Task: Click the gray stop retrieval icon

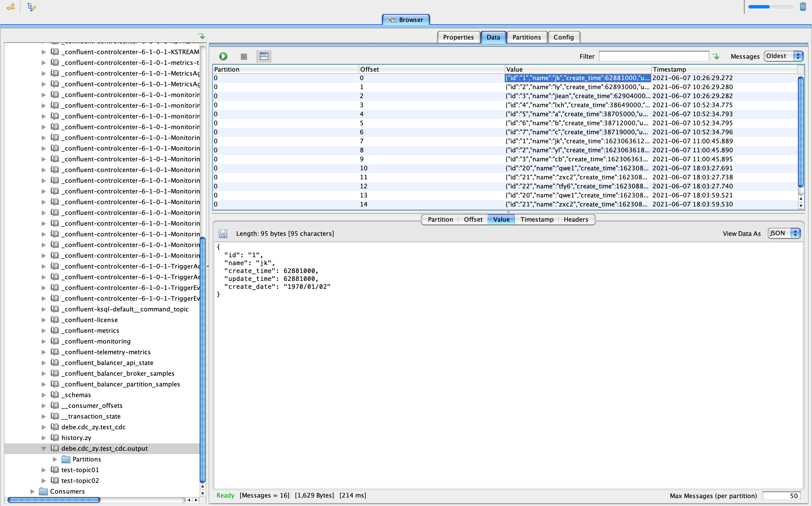Action: pyautogui.click(x=244, y=57)
